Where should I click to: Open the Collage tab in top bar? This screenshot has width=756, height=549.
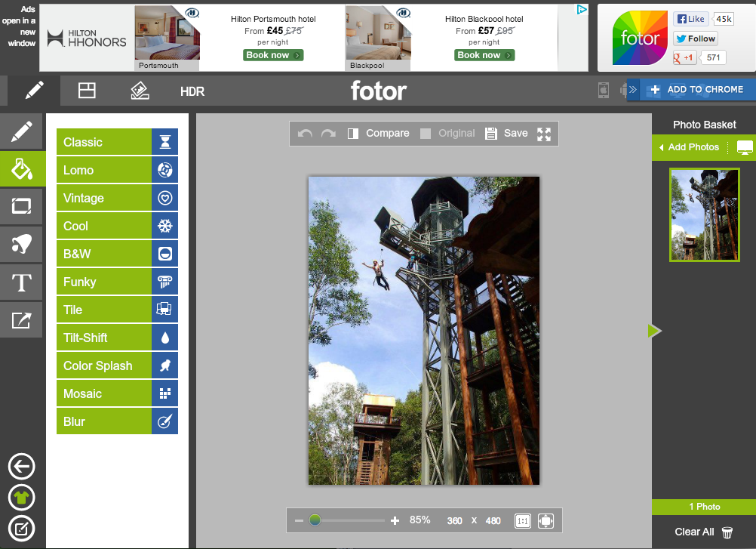(x=88, y=91)
